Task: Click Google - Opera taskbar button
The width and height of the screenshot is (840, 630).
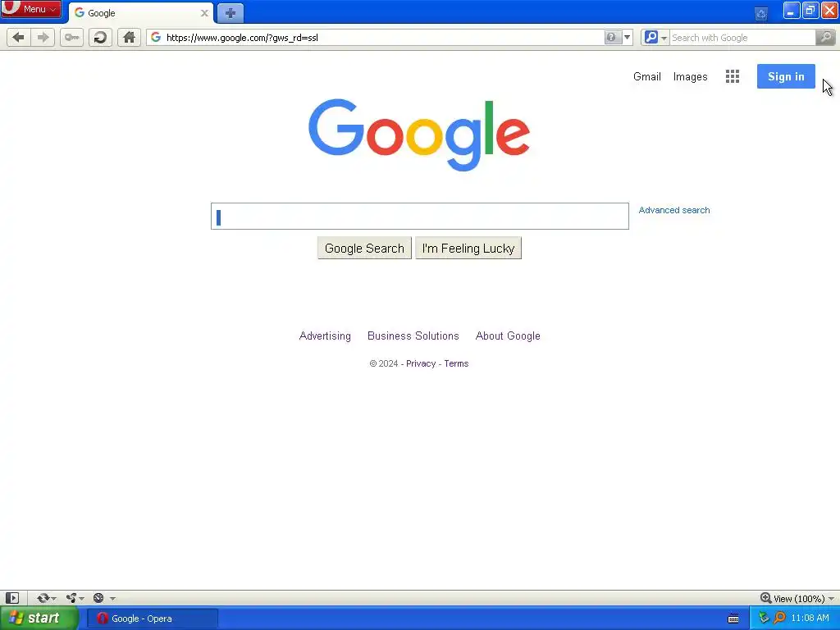Action: [153, 619]
